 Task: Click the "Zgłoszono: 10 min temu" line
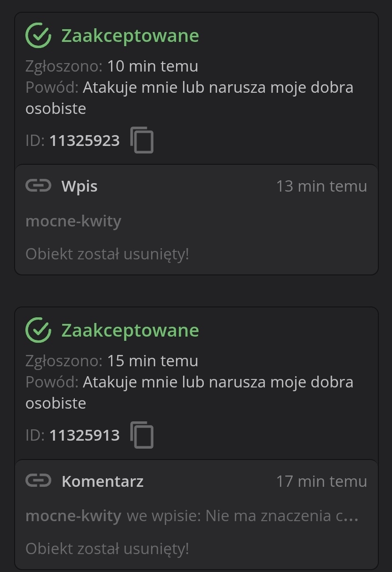tap(112, 66)
